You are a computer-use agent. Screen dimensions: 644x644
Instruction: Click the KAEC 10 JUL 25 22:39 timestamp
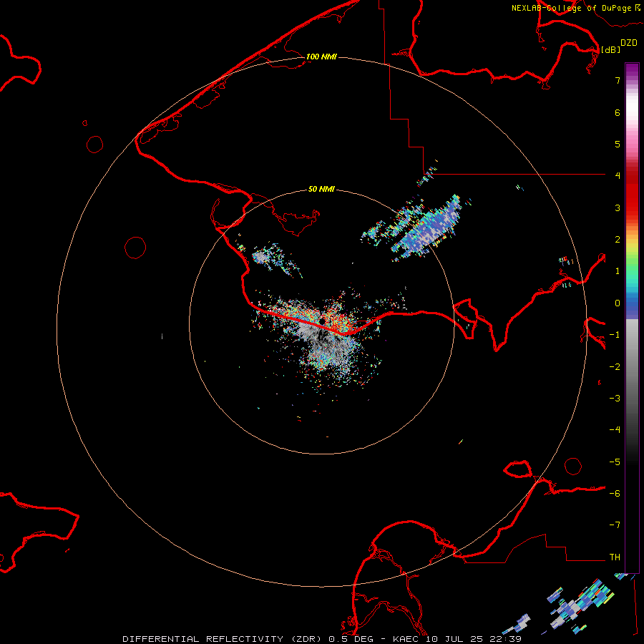[x=457, y=639]
